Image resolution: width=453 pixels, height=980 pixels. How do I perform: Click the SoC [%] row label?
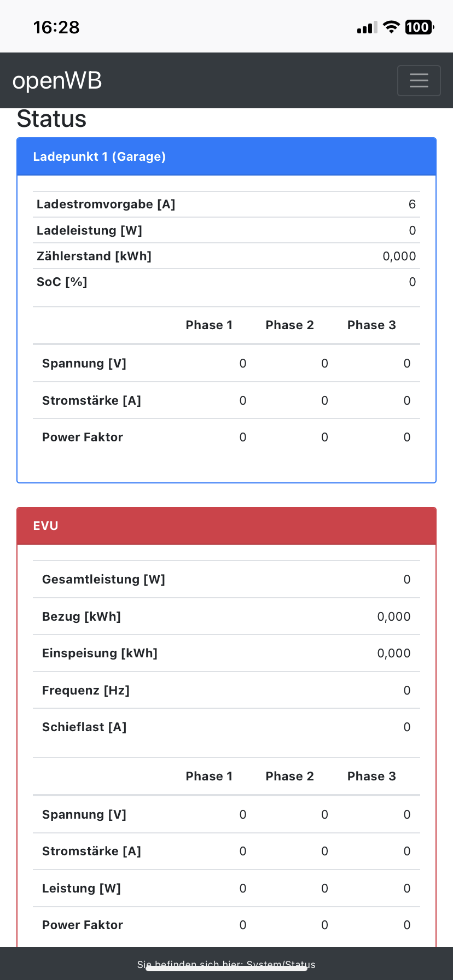tap(62, 282)
